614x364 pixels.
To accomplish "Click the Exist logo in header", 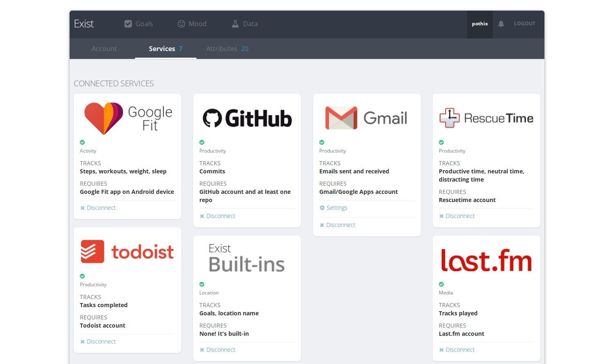I will point(84,24).
